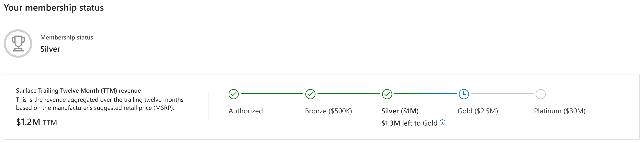Image resolution: width=644 pixels, height=143 pixels.
Task: Select the Bronze ($500K) label
Action: (x=328, y=111)
